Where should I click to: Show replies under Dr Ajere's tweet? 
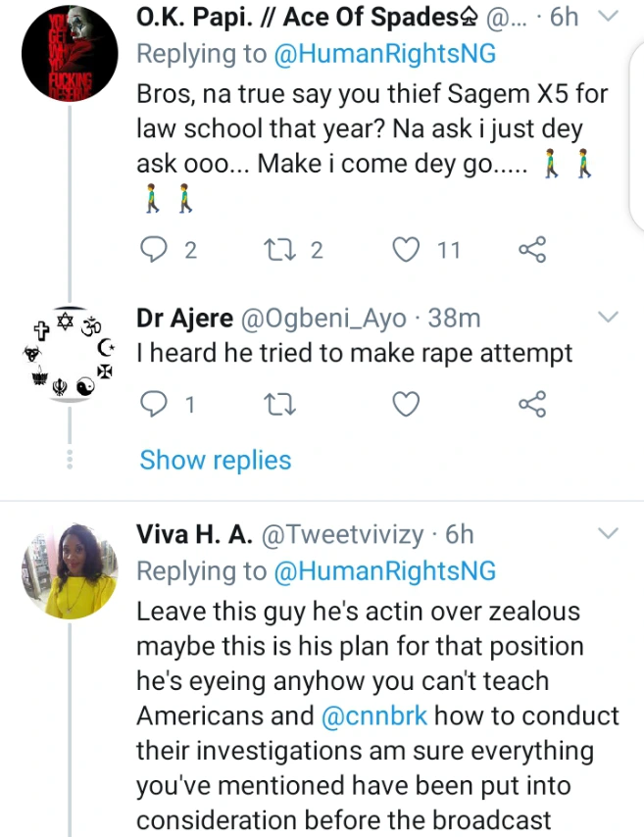[215, 460]
